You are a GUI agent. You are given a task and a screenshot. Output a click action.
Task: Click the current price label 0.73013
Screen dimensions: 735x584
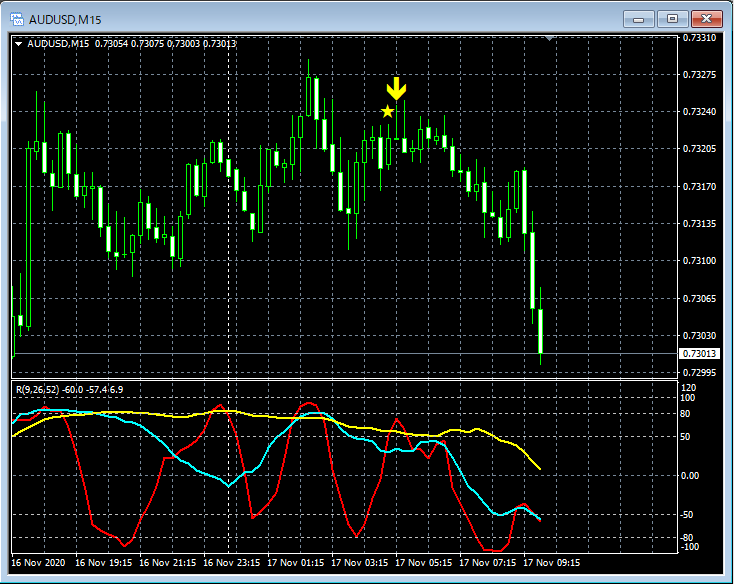697,354
